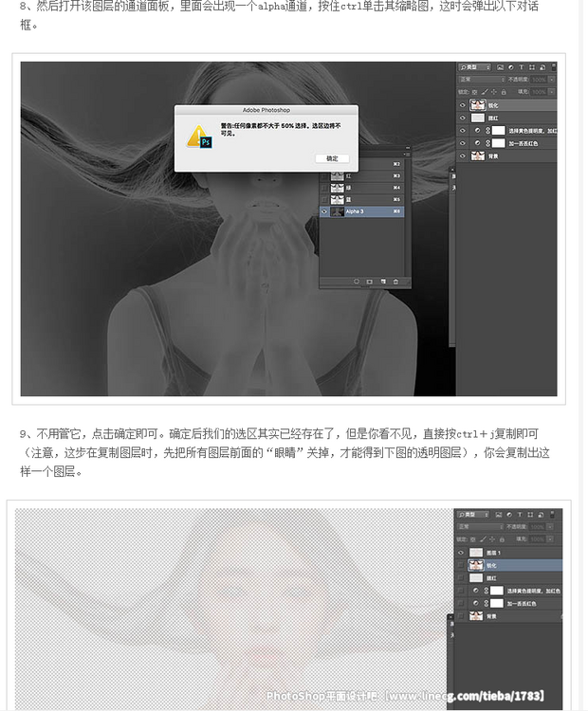Viewport: 588px width, 711px height.
Task: Click the 蓝 channel thumbnail
Action: [x=337, y=199]
